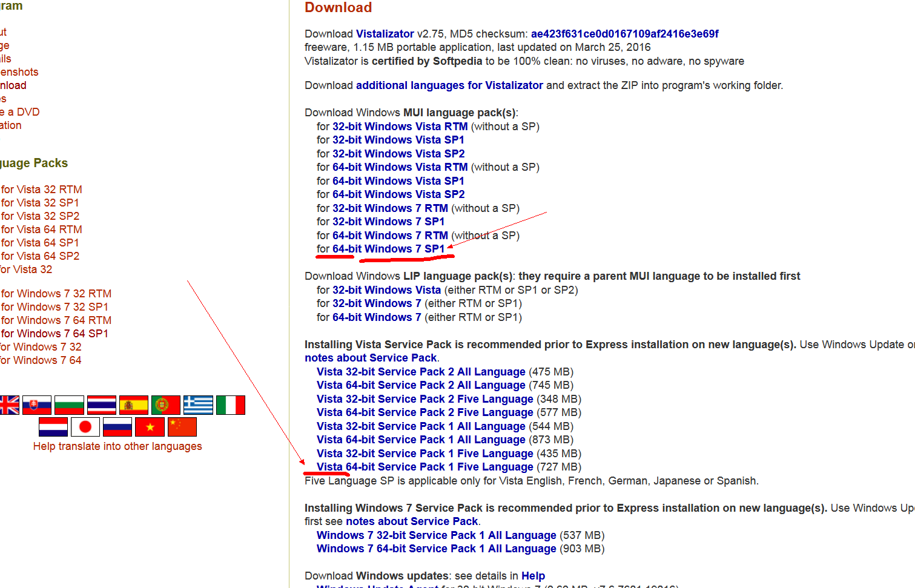
Task: Select the United Kingdom flag for English
Action: (9, 405)
